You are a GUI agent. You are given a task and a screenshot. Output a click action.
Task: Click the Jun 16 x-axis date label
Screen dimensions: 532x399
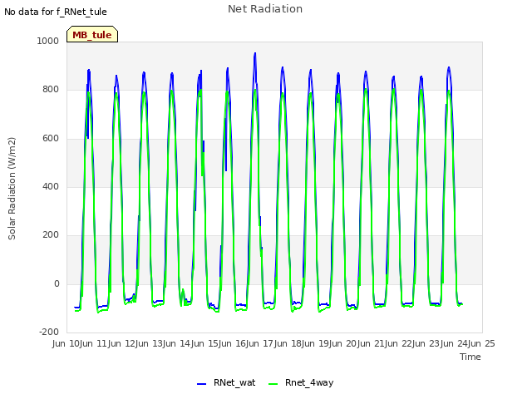pos(233,343)
